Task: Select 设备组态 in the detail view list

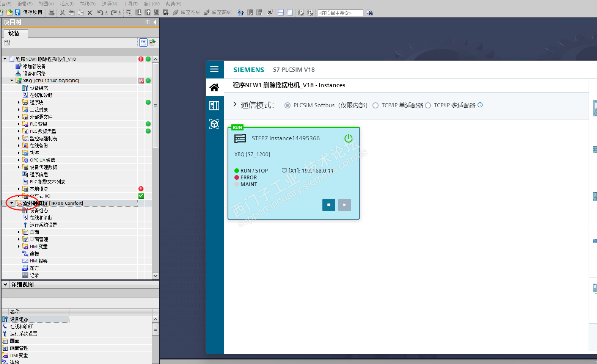Action: (19, 319)
